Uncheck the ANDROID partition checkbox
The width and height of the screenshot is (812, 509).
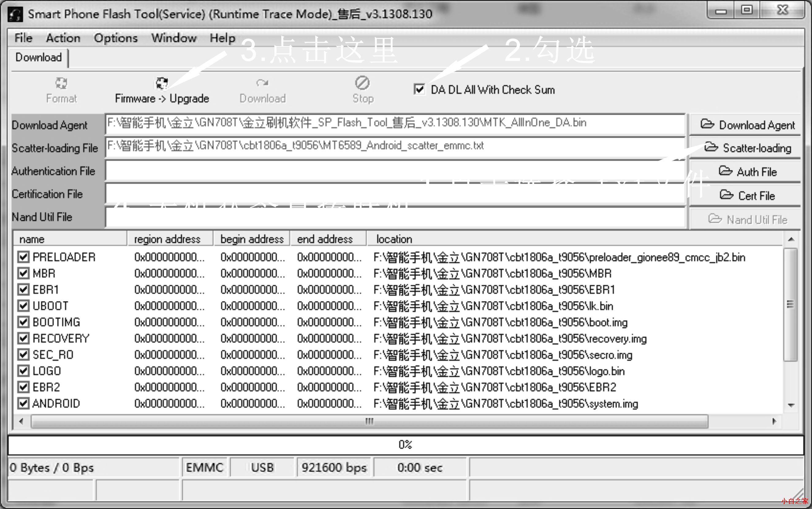(x=23, y=403)
